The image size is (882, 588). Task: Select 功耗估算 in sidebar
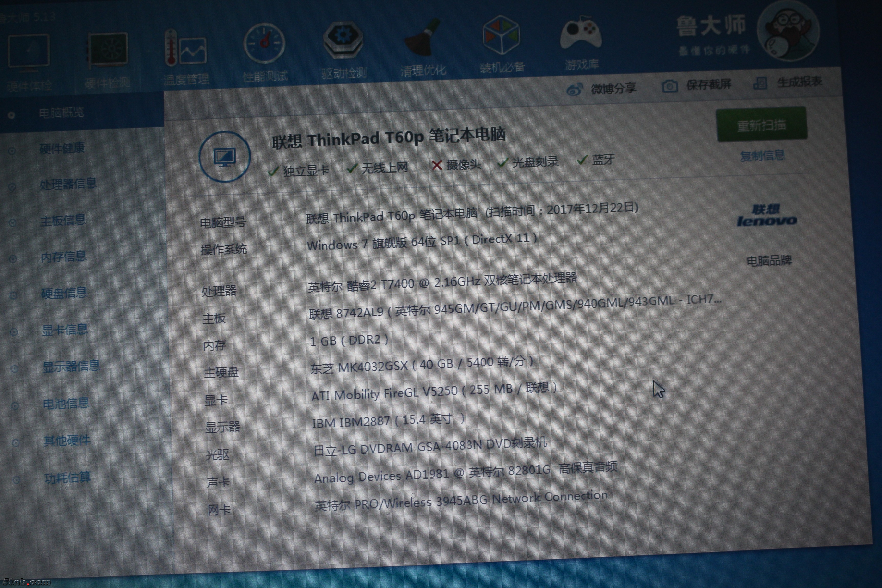pyautogui.click(x=67, y=477)
